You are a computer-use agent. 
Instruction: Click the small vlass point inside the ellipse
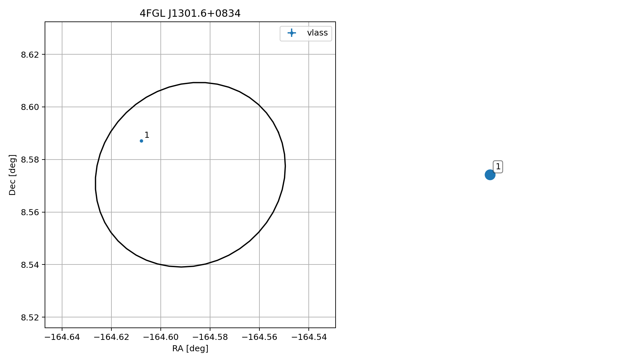pyautogui.click(x=141, y=141)
